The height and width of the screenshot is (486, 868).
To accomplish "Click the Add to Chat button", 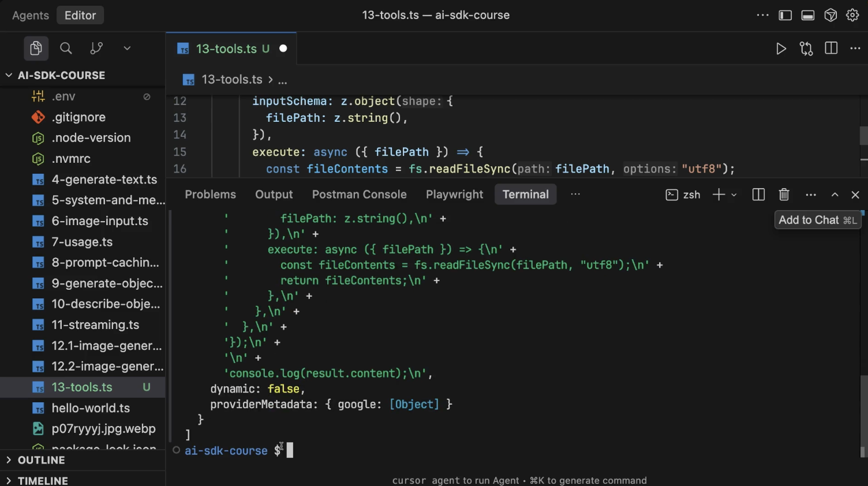I will [818, 220].
